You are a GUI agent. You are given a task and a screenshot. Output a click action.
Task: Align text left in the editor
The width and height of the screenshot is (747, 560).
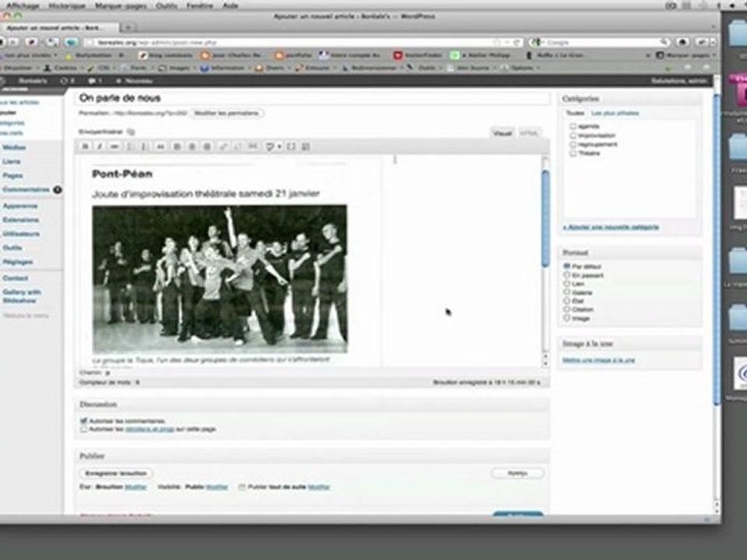pyautogui.click(x=177, y=146)
